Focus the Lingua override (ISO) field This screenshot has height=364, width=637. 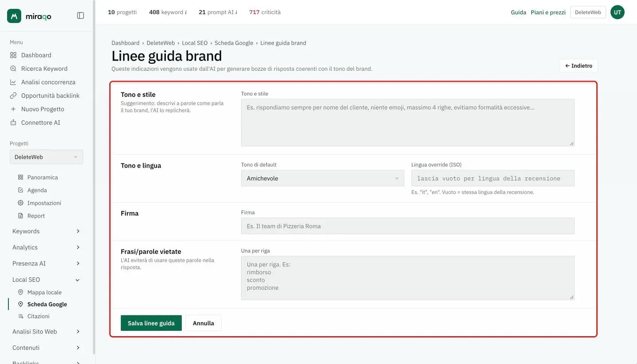pos(493,178)
